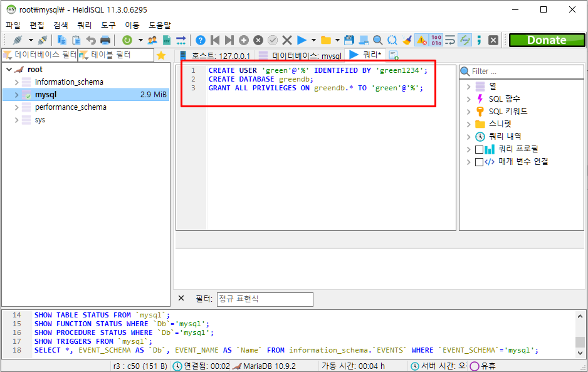Open dropdown arrow next to refresh icon
Image resolution: width=588 pixels, height=372 pixels.
click(140, 40)
